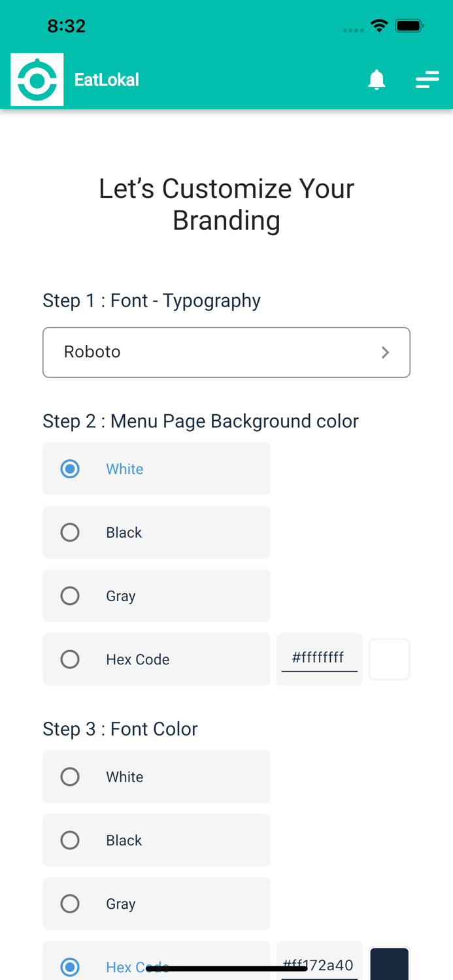Open the Roboto font dropdown
The height and width of the screenshot is (980, 453).
(226, 352)
